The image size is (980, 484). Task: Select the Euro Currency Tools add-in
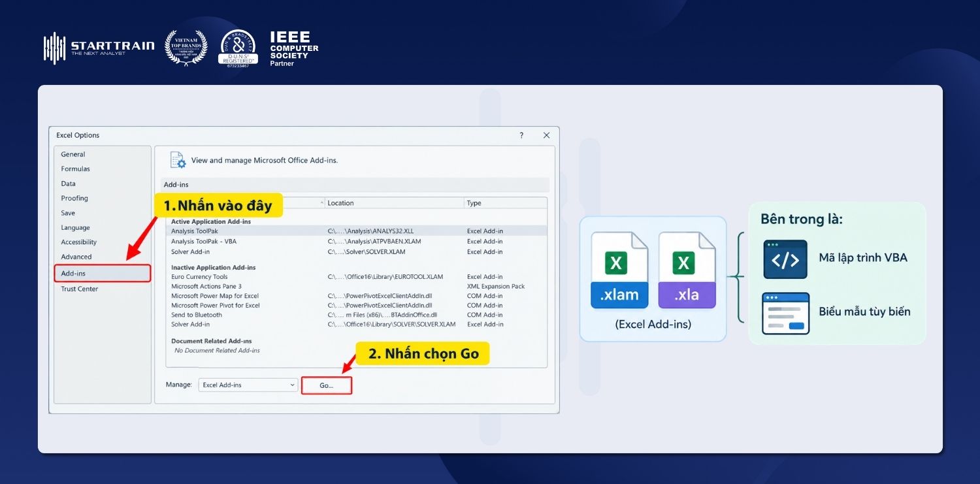tap(357, 277)
